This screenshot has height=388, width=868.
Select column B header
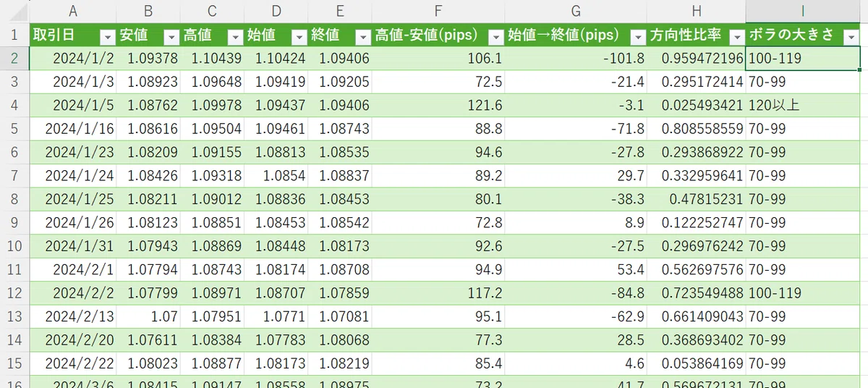[x=148, y=11]
